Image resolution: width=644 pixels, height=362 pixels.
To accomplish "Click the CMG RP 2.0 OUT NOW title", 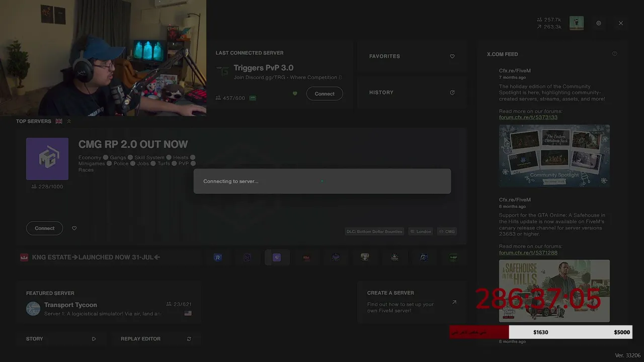I will pyautogui.click(x=133, y=144).
